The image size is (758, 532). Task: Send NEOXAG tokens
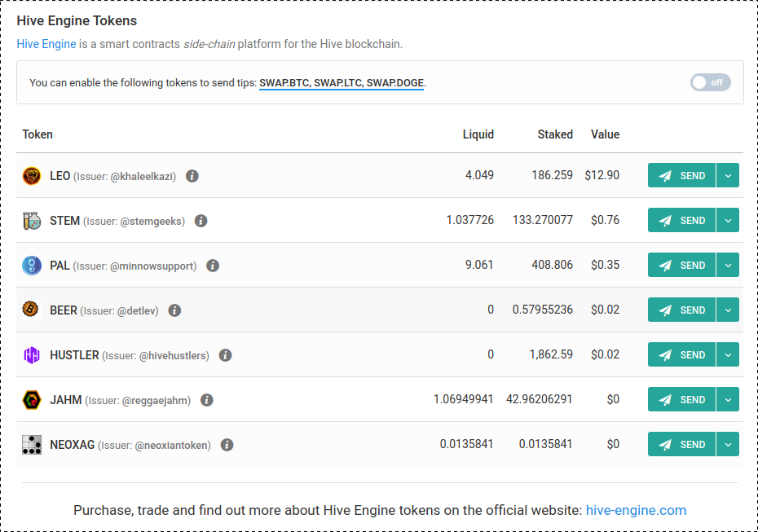click(681, 445)
